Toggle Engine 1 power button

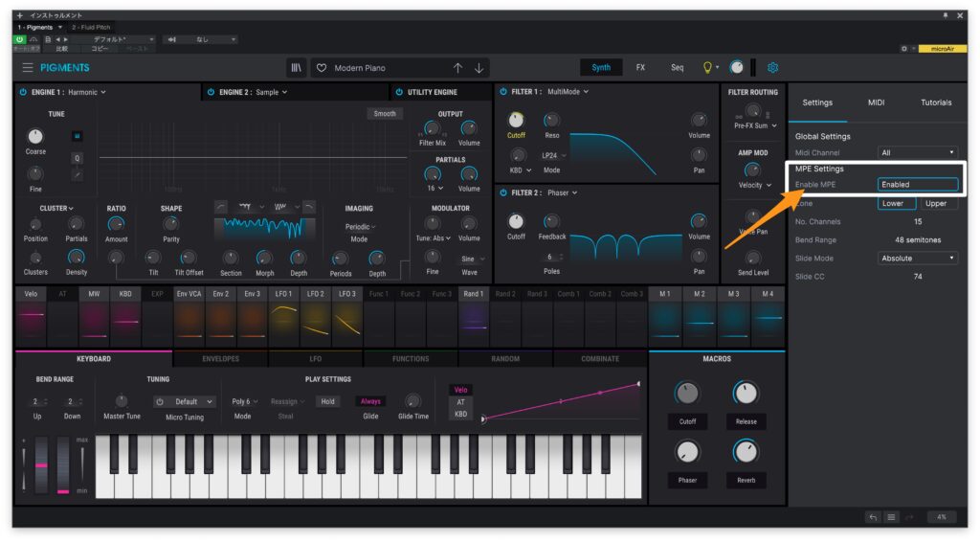[x=22, y=92]
